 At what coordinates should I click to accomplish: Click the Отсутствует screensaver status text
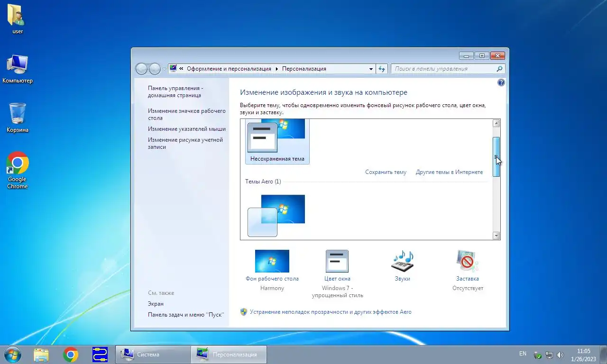tap(468, 288)
